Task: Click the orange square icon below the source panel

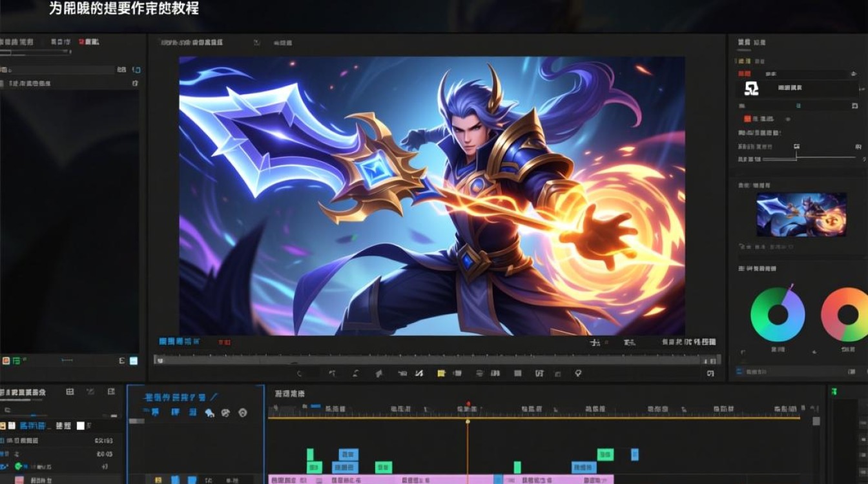Action: tap(6, 361)
